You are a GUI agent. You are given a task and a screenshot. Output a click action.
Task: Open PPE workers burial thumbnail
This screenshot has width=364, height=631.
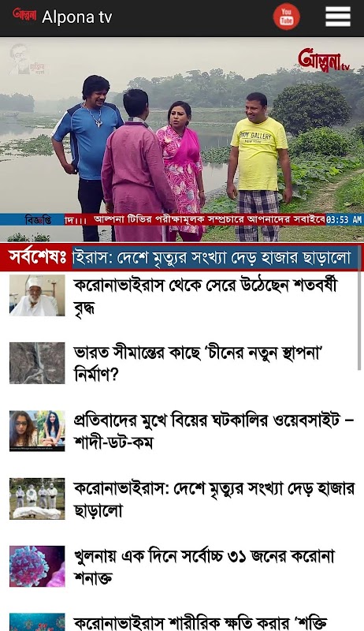(37, 498)
